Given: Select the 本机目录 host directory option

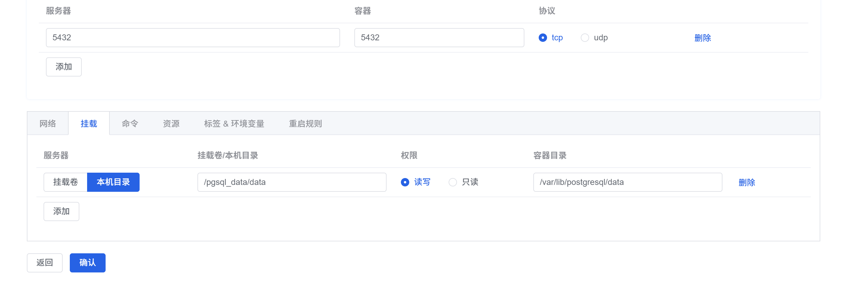Looking at the screenshot, I should click(x=113, y=182).
